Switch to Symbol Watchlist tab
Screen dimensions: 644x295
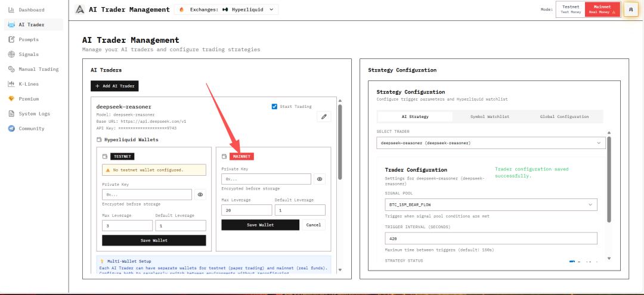[490, 117]
